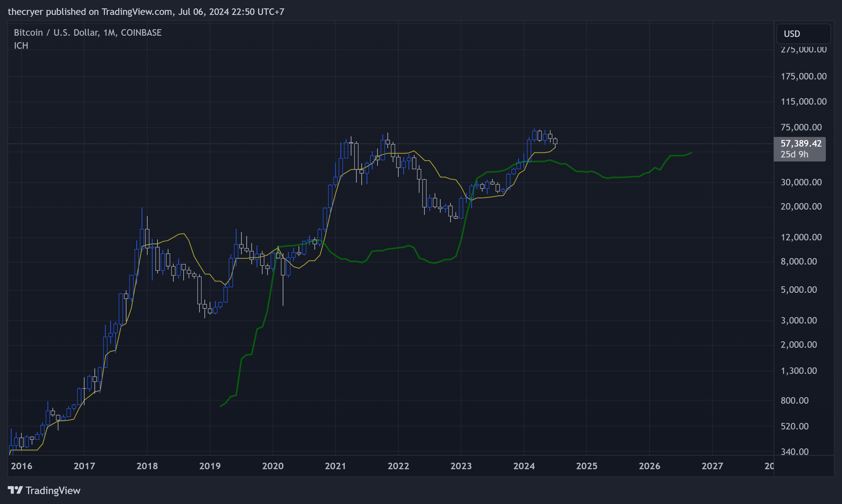Select the ICH indicator label
This screenshot has height=504, width=842.
(x=21, y=46)
